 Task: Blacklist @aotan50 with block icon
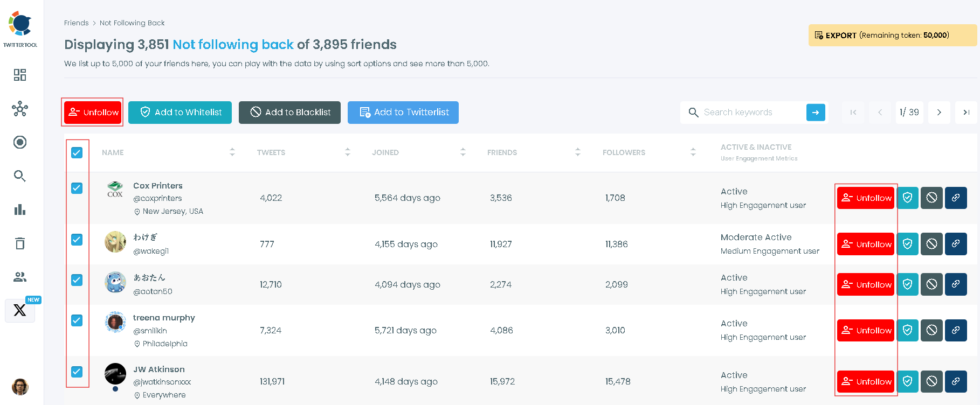[932, 284]
